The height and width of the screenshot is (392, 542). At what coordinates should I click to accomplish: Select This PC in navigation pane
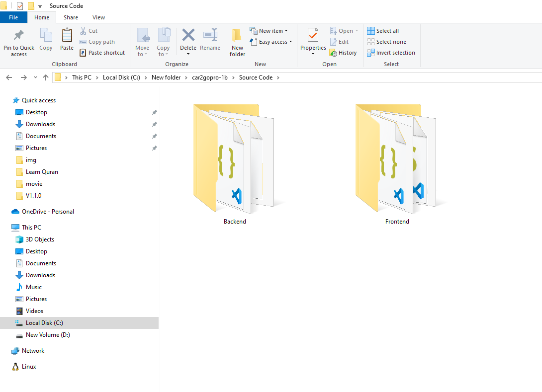[31, 228]
